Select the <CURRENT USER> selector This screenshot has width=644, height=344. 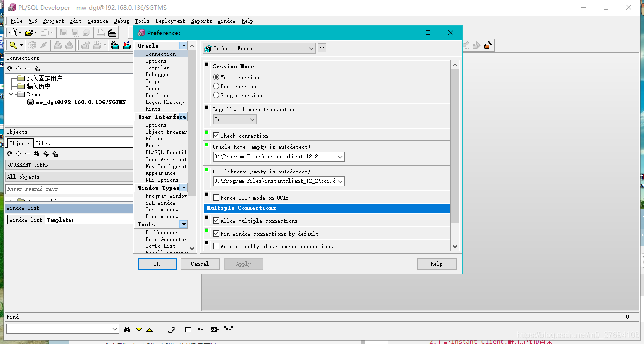point(69,165)
